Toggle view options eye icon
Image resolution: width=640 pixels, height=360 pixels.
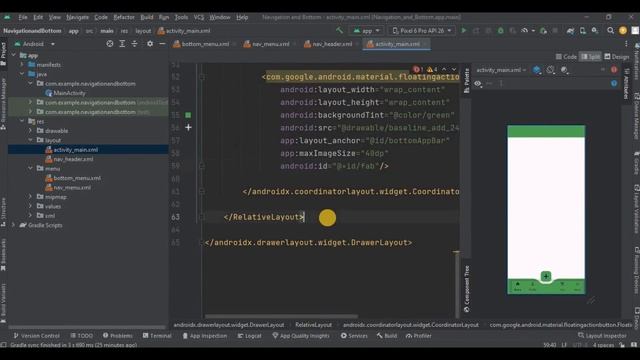[478, 83]
